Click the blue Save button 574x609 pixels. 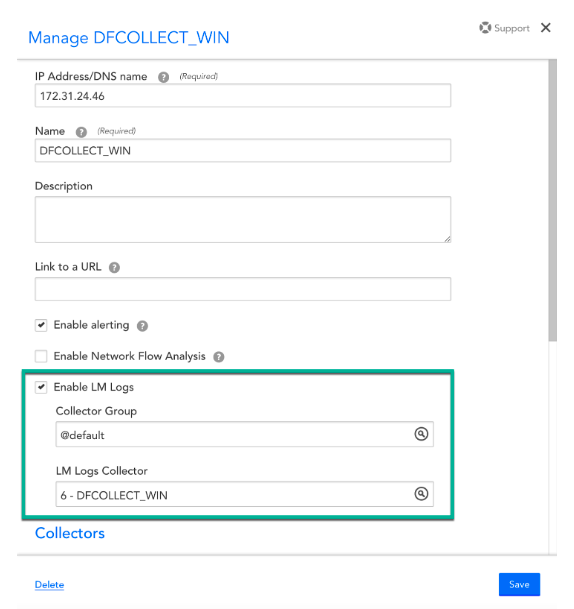click(x=519, y=584)
